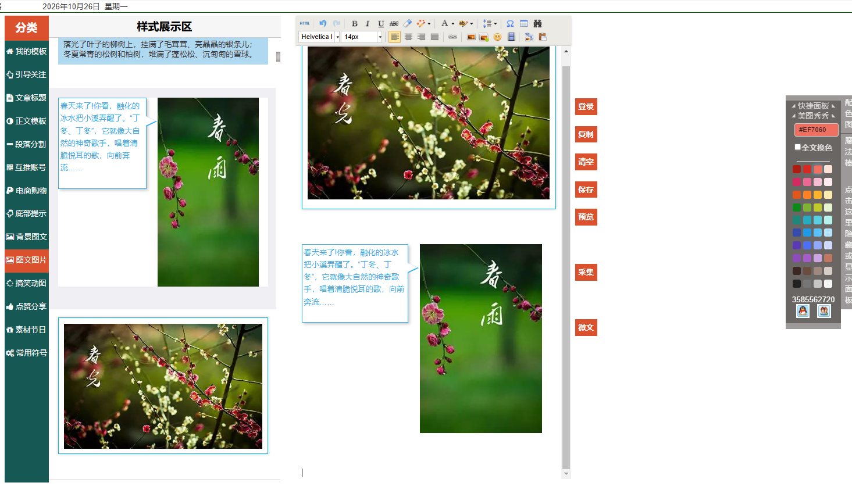Insert an emoticon
The image size is (852, 504).
tap(497, 37)
